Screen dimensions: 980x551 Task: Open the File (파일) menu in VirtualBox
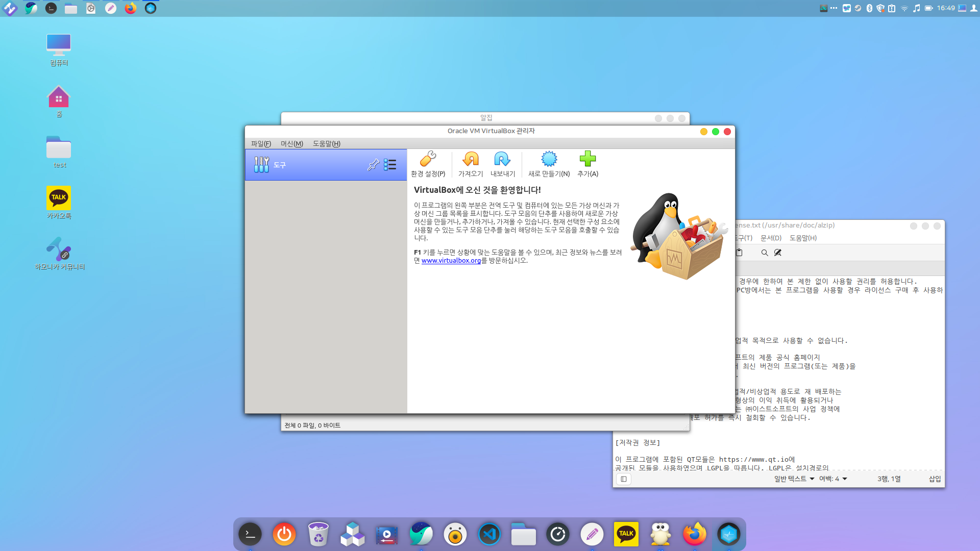pos(261,144)
